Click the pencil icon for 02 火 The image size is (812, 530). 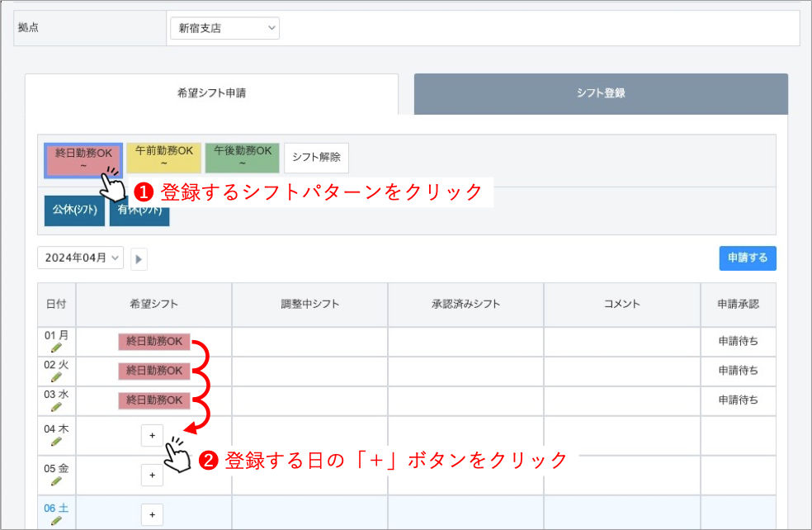pyautogui.click(x=56, y=377)
